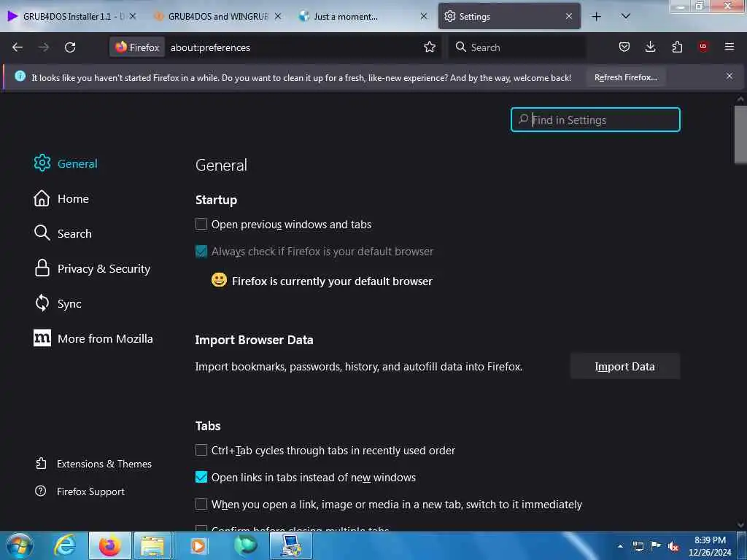The height and width of the screenshot is (560, 747).
Task: Open Windows Explorer folder taskbar icon
Action: (152, 545)
